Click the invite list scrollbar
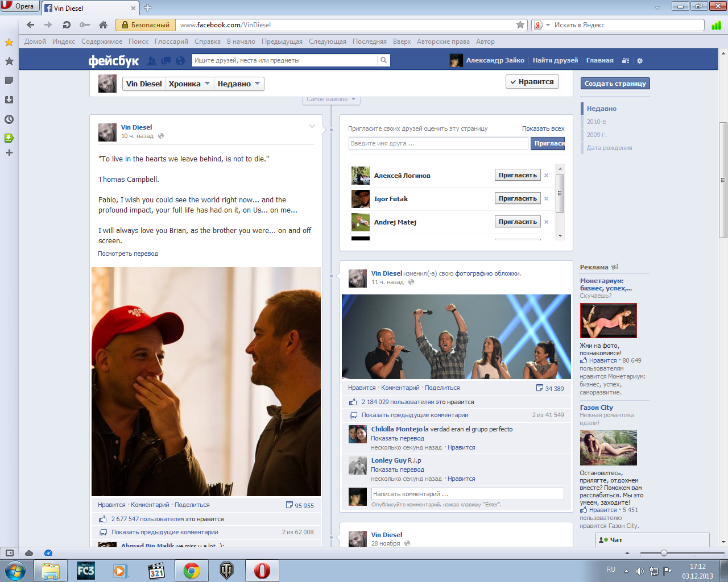Viewport: 728px width, 582px height. pyautogui.click(x=560, y=193)
